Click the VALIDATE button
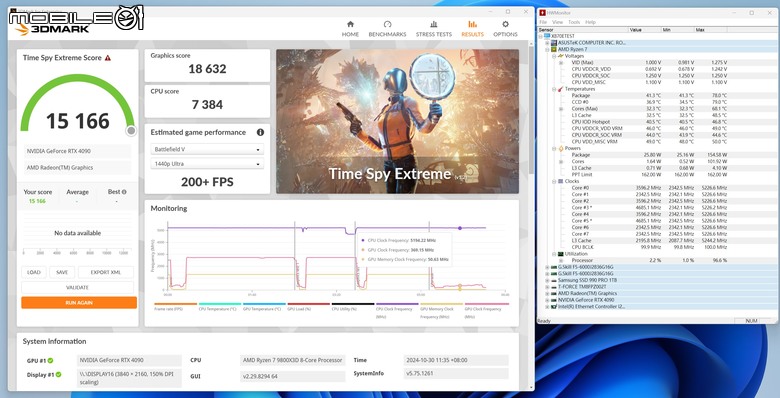The image size is (780, 398). coord(78,287)
